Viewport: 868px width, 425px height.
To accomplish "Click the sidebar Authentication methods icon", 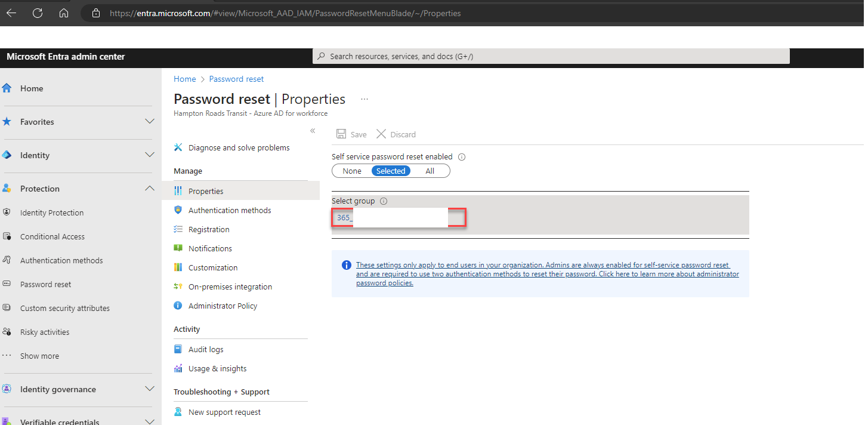I will (7, 260).
